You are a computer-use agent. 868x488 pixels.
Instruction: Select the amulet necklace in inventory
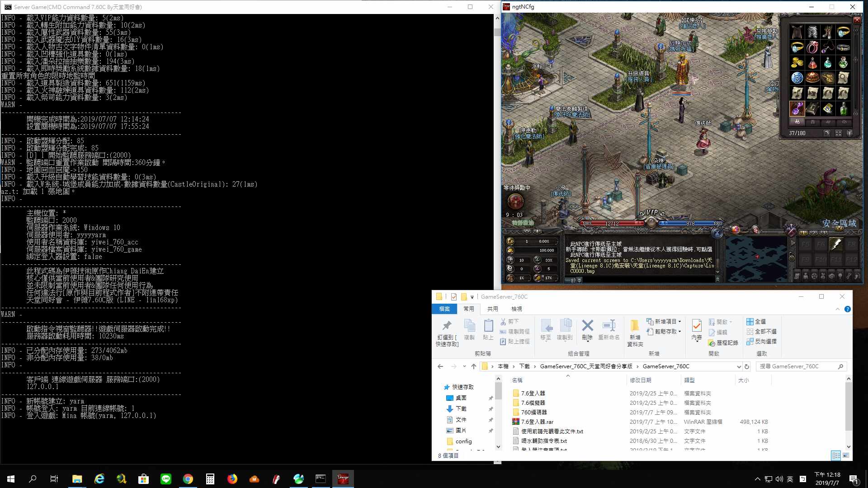pyautogui.click(x=828, y=47)
